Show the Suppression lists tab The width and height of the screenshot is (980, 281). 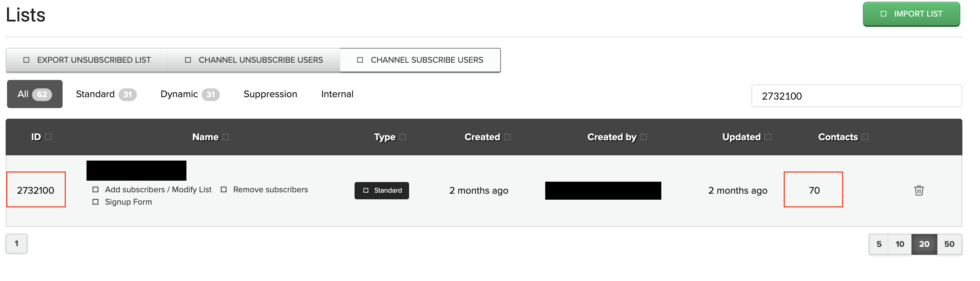click(x=270, y=94)
